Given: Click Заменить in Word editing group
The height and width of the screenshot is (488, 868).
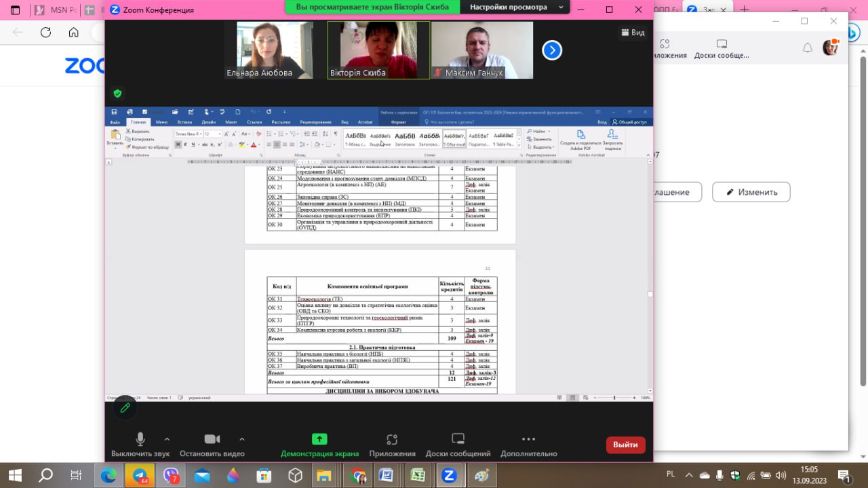Looking at the screenshot, I should click(x=540, y=138).
